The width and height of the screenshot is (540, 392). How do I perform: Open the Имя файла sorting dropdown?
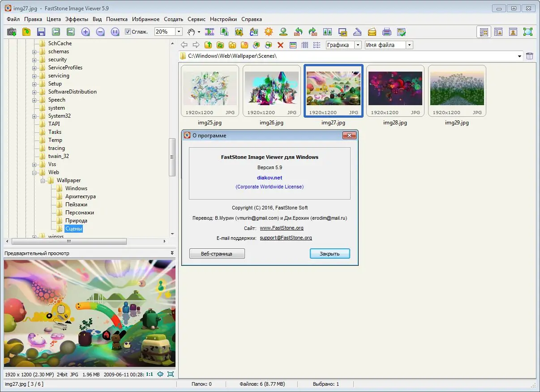pyautogui.click(x=409, y=45)
